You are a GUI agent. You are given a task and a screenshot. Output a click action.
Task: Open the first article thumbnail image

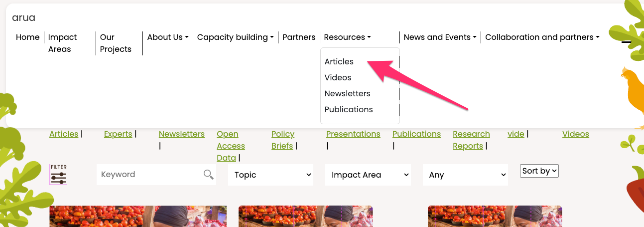point(138,216)
